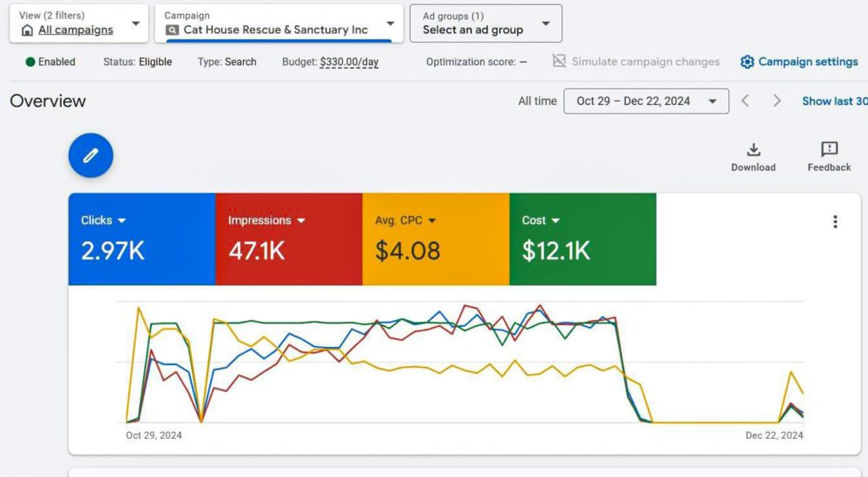The height and width of the screenshot is (477, 868).
Task: Click the All campaigns home icon
Action: (27, 30)
